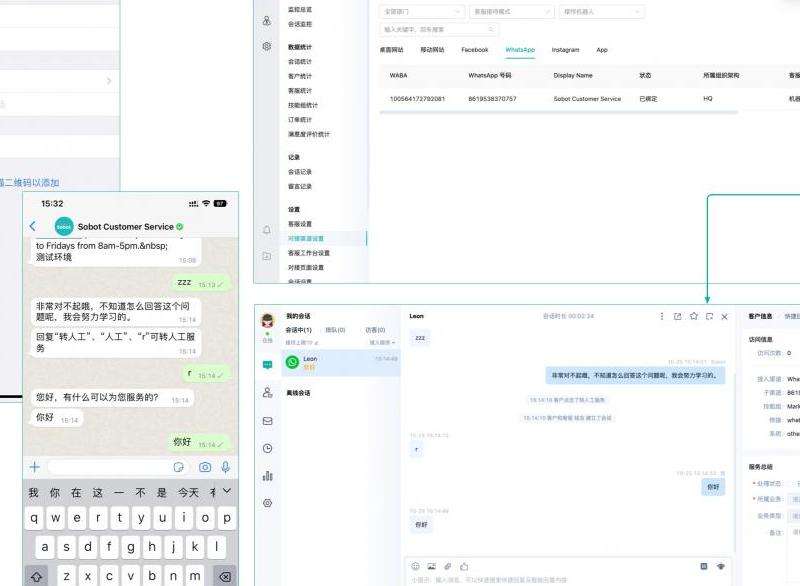
Task: Switch to the Facebook channel tab
Action: tap(474, 50)
